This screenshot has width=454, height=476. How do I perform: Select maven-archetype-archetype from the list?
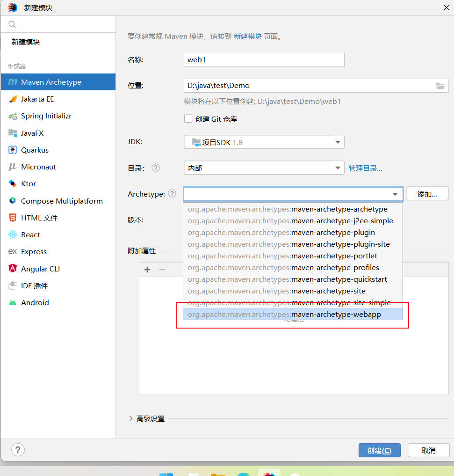click(293, 209)
